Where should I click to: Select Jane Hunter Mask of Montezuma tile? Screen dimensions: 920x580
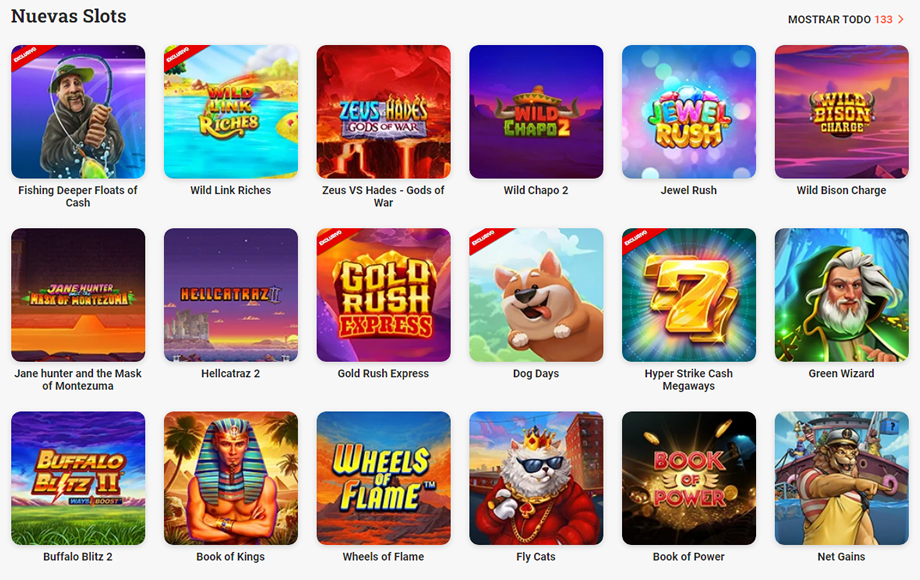click(x=78, y=295)
